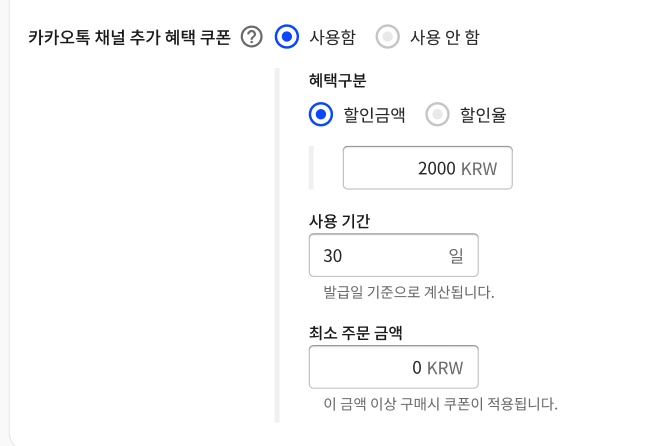Image resolution: width=645 pixels, height=446 pixels.
Task: Choose the 할인금액 radio option
Action: pyautogui.click(x=321, y=115)
